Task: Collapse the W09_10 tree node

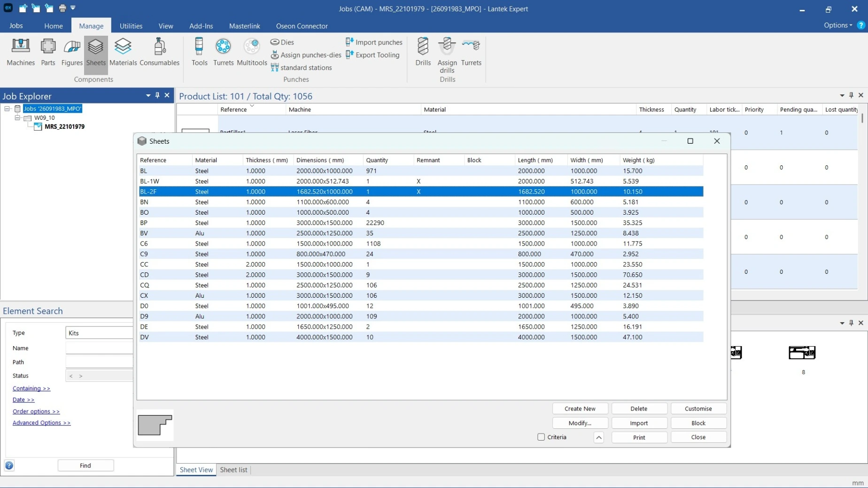Action: (17, 118)
